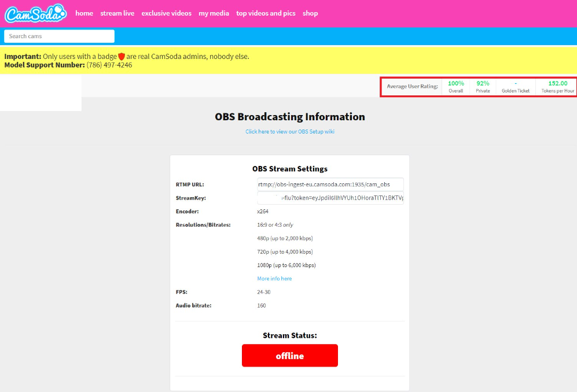The image size is (577, 392).
Task: Click the Encoder label
Action: point(188,212)
